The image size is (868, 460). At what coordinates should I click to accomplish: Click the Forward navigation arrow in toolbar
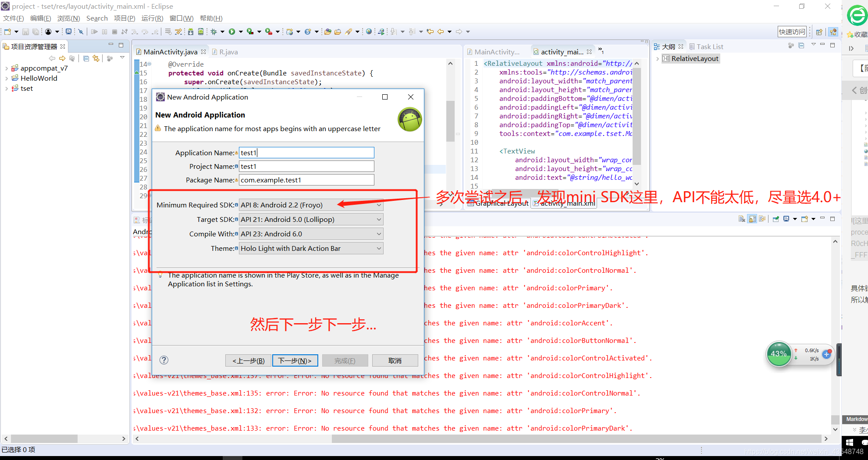pos(459,32)
